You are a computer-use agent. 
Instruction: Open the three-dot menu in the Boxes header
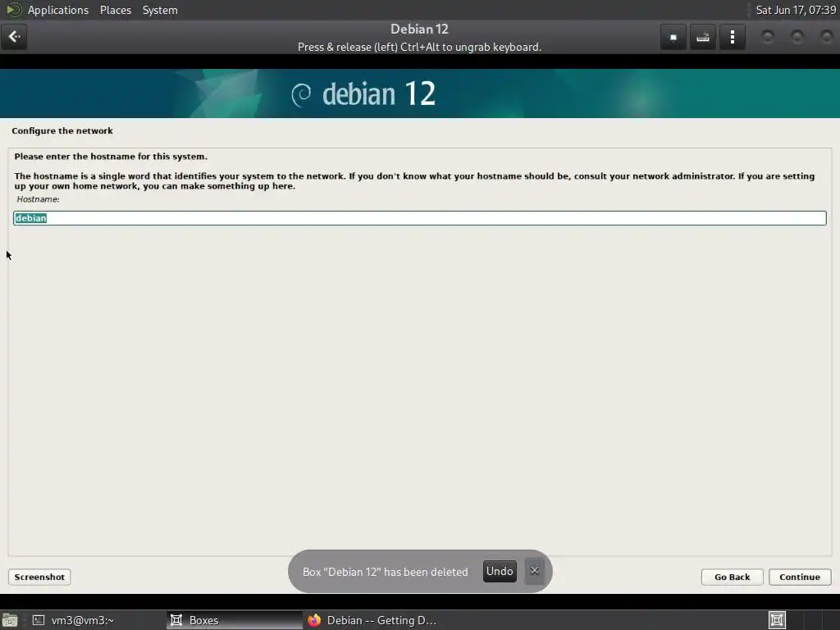coord(733,37)
